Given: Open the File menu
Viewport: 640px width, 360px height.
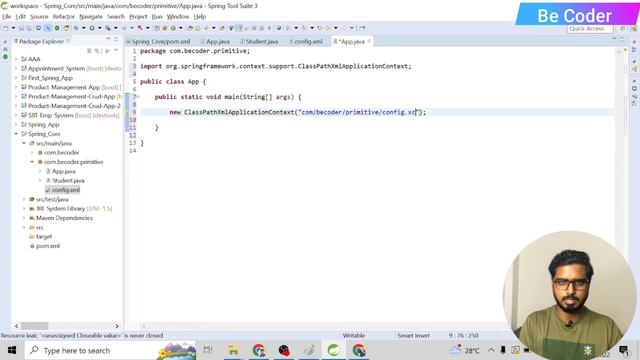Looking at the screenshot, I should pyautogui.click(x=7, y=17).
